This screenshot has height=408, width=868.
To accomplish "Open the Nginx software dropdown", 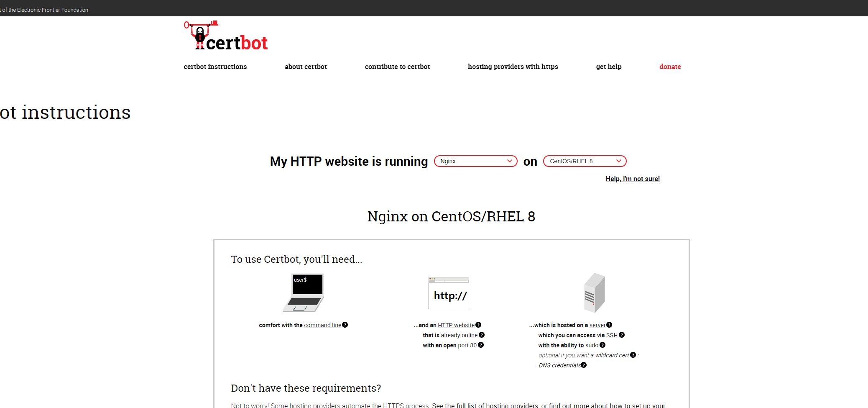I will pyautogui.click(x=476, y=161).
